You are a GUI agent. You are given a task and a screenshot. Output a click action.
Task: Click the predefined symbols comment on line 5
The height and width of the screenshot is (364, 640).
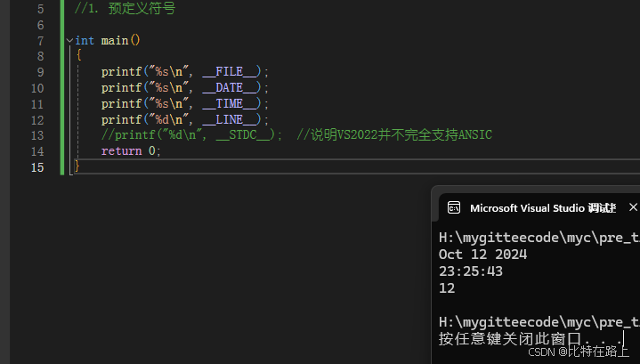click(x=125, y=9)
